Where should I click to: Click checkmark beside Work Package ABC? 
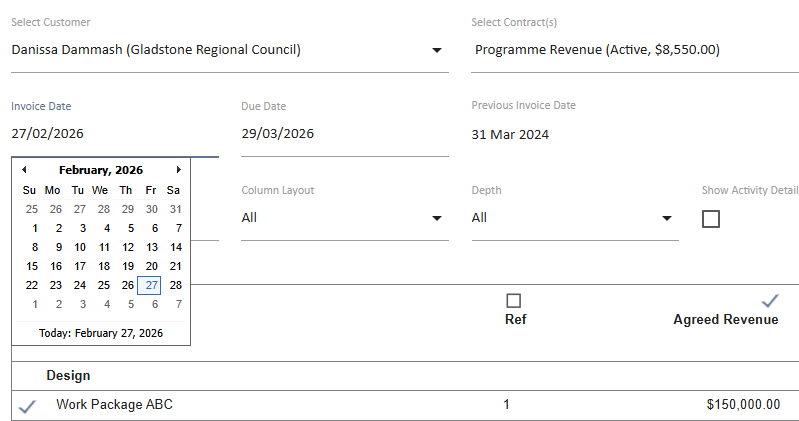(x=28, y=405)
